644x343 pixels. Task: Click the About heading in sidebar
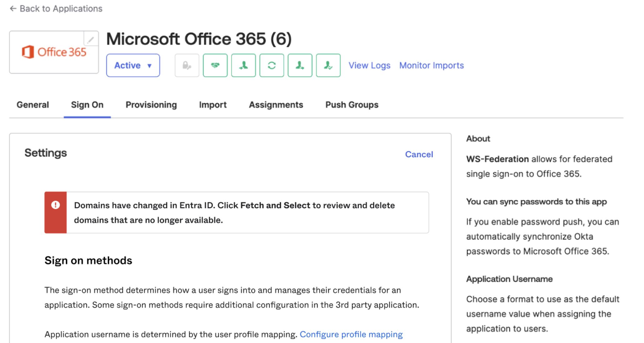point(478,139)
